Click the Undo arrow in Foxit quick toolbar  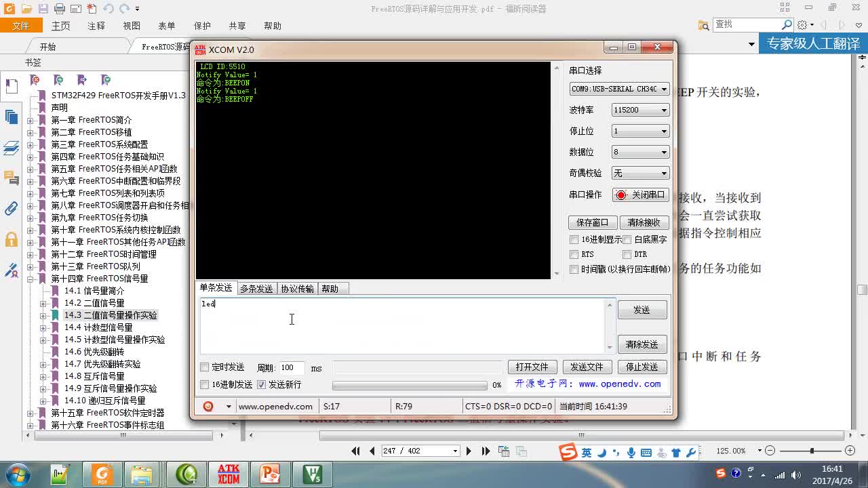[108, 9]
